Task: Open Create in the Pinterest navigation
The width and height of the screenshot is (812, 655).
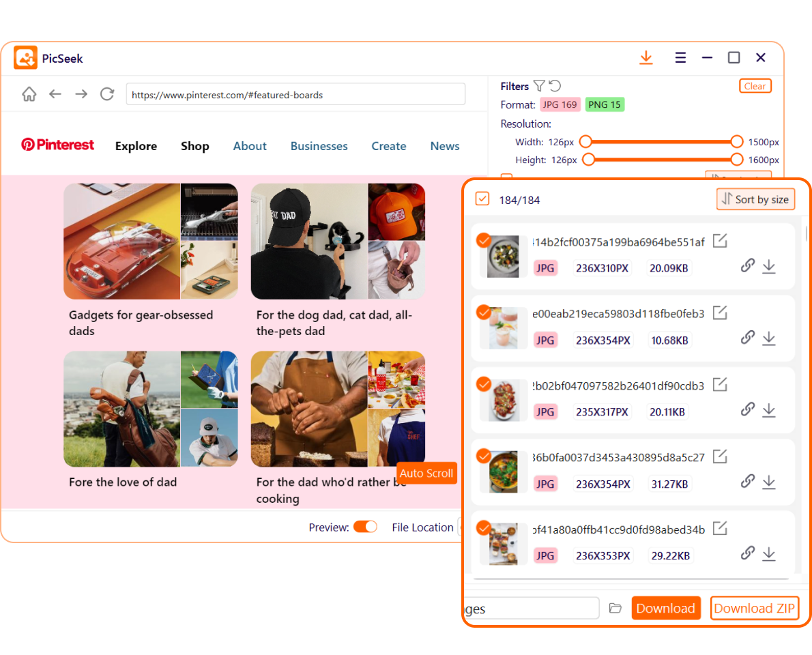Action: point(388,146)
